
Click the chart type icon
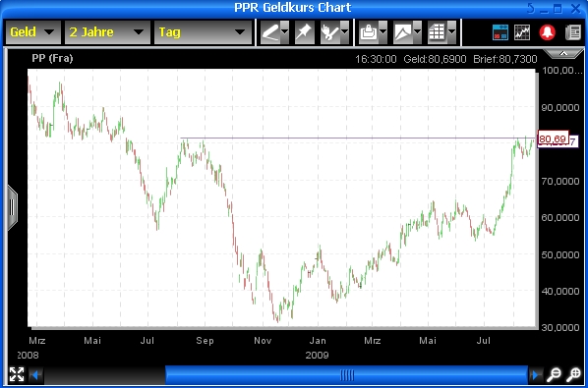tap(403, 32)
